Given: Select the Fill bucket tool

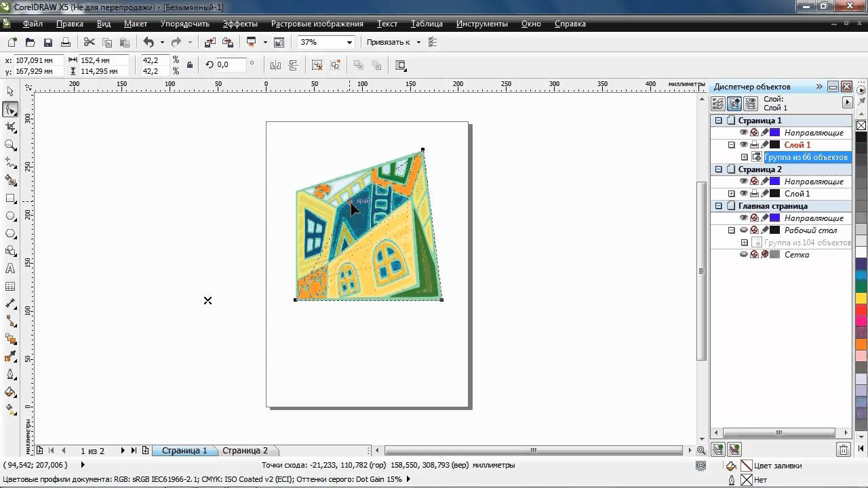Looking at the screenshot, I should 10,392.
